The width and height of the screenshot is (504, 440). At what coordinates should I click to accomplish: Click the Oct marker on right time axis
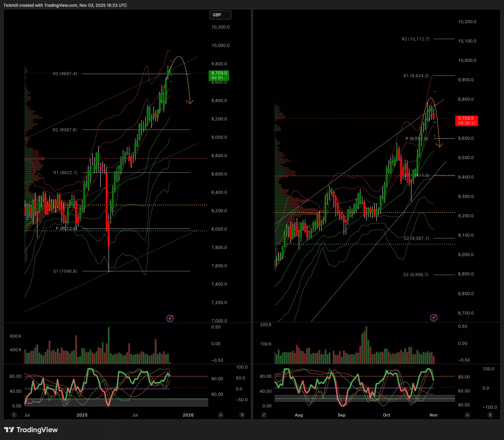point(387,415)
